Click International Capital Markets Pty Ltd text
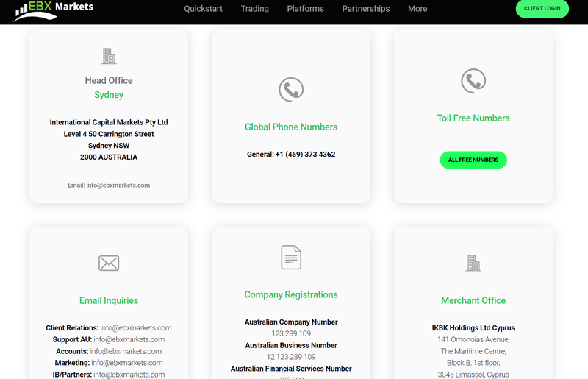The width and height of the screenshot is (588, 379). click(109, 122)
